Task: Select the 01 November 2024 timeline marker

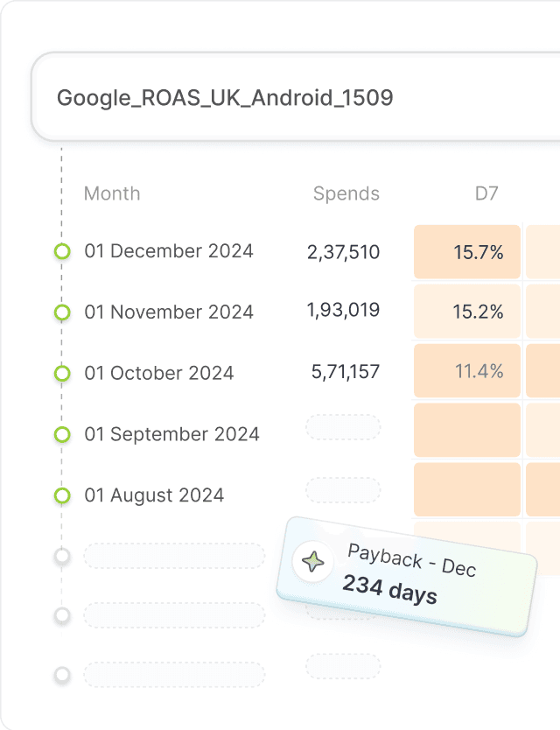Action: [62, 312]
